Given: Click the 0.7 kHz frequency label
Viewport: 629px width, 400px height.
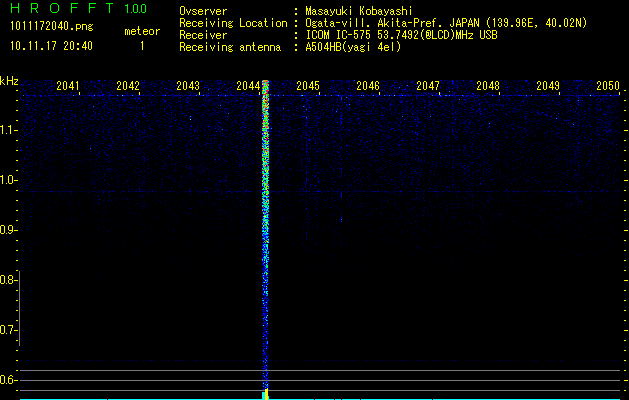Looking at the screenshot, I should pyautogui.click(x=7, y=330).
